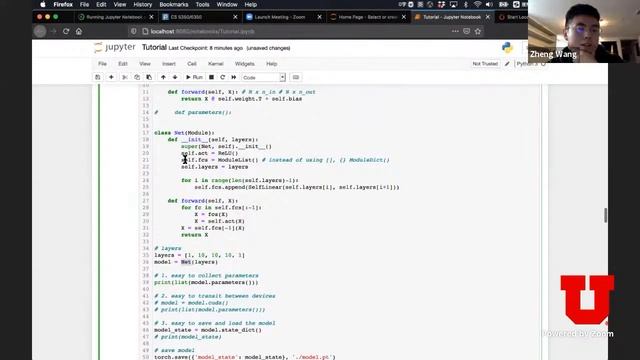Viewport: 640px width, 360px height.
Task: Rename the notebook by clicking the Tutorial title
Action: click(154, 47)
